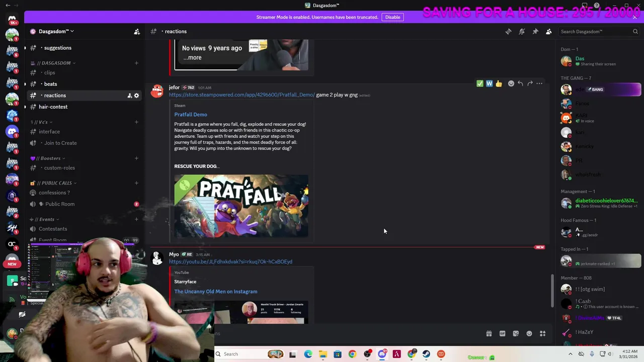
Task: React with green check mark emoji
Action: pyautogui.click(x=480, y=83)
